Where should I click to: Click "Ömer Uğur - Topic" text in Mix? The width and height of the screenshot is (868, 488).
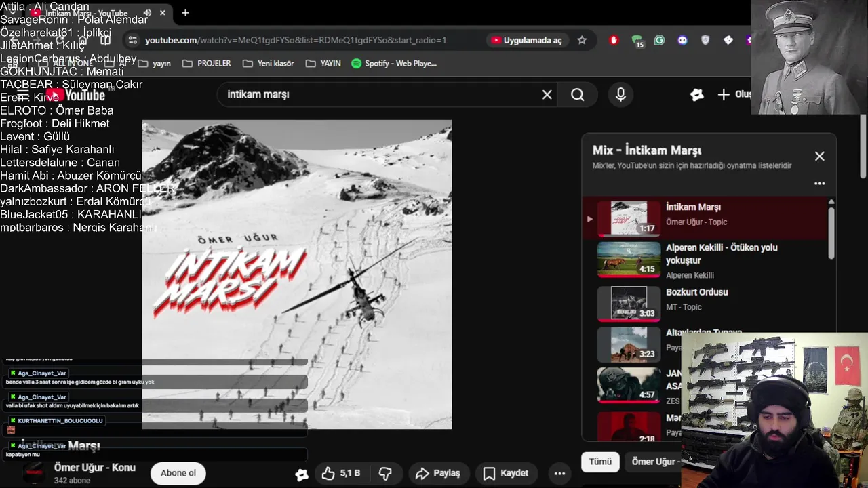(696, 222)
